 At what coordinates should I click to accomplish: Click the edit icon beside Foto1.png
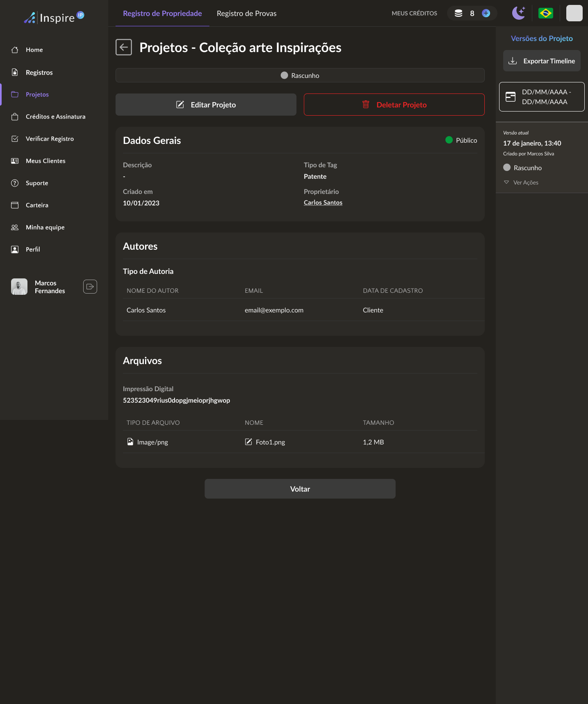(248, 442)
